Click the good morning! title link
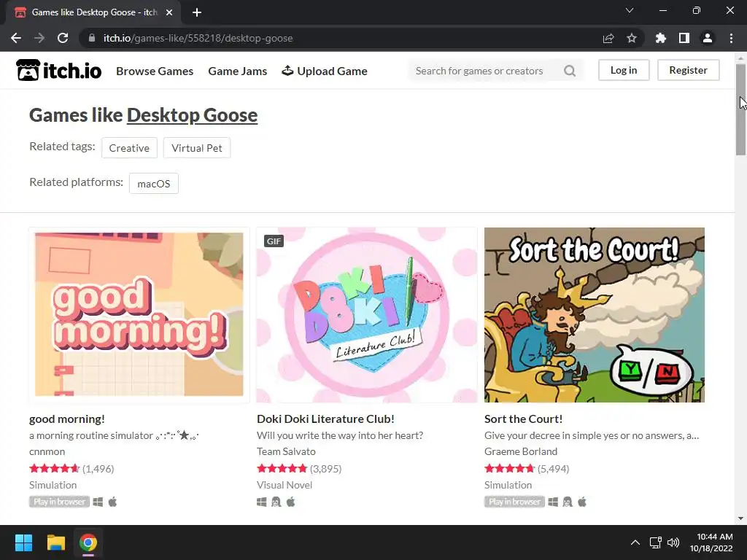The height and width of the screenshot is (560, 747). coord(66,419)
